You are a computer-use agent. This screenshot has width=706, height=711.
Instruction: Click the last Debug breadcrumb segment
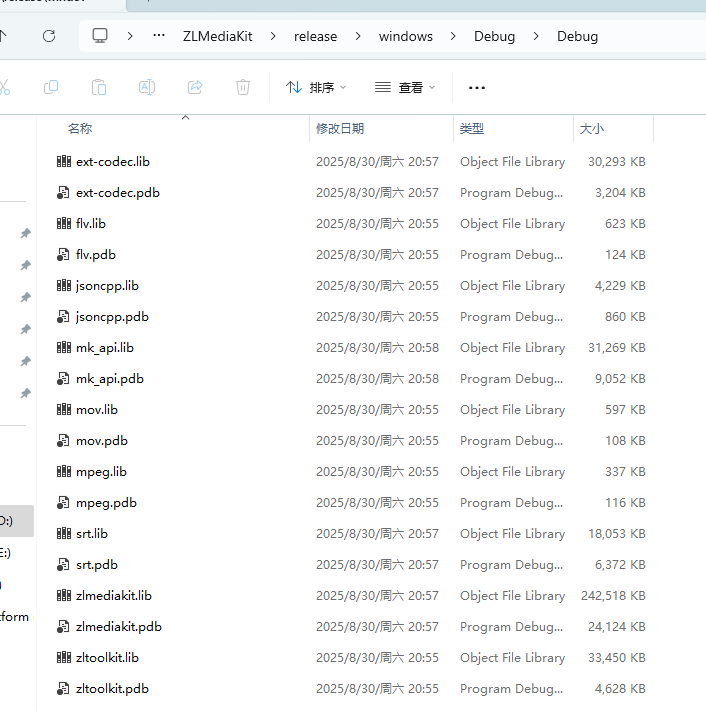pos(577,36)
